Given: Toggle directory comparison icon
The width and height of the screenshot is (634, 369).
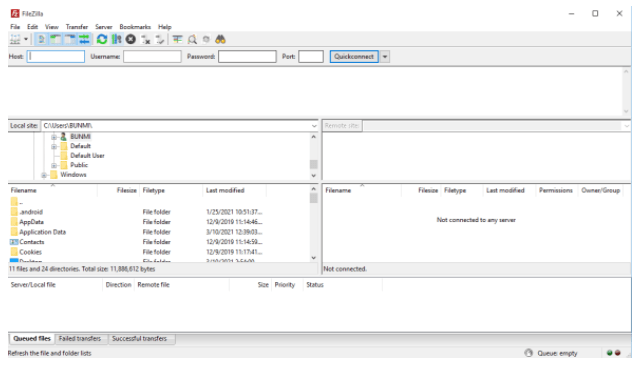Looking at the screenshot, I should click(x=192, y=39).
